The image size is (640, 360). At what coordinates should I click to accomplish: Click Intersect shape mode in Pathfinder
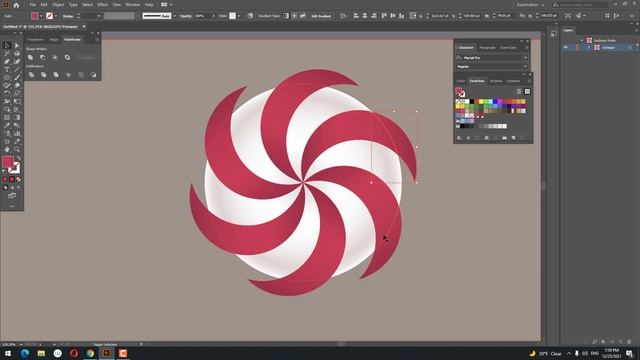coord(55,58)
